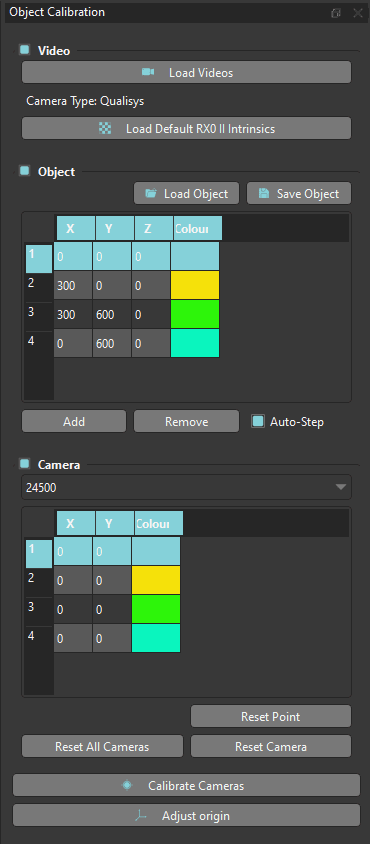Edit the 600 Y value in object row 4
The width and height of the screenshot is (370, 844).
click(112, 343)
